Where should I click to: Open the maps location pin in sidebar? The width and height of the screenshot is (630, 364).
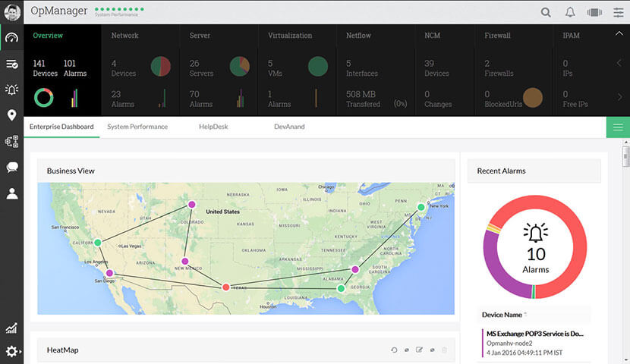tap(11, 115)
